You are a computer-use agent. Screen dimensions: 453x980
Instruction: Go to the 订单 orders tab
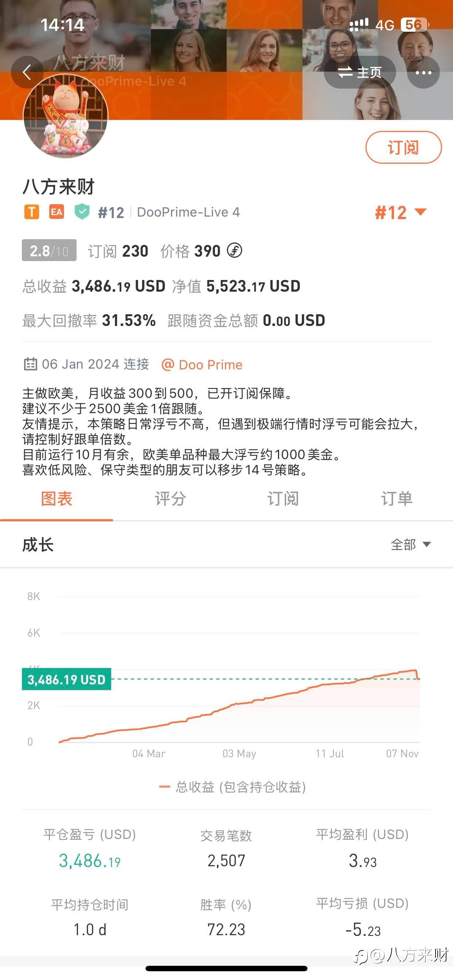(396, 499)
